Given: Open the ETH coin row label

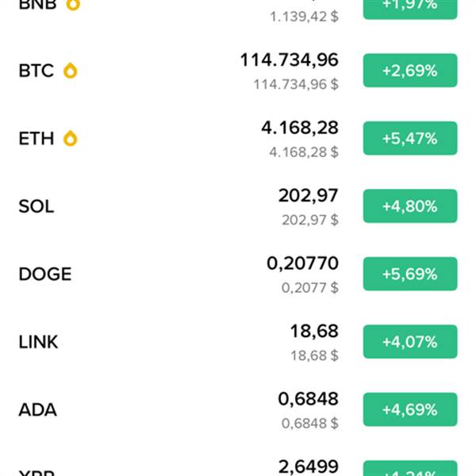Looking at the screenshot, I should coord(36,139).
